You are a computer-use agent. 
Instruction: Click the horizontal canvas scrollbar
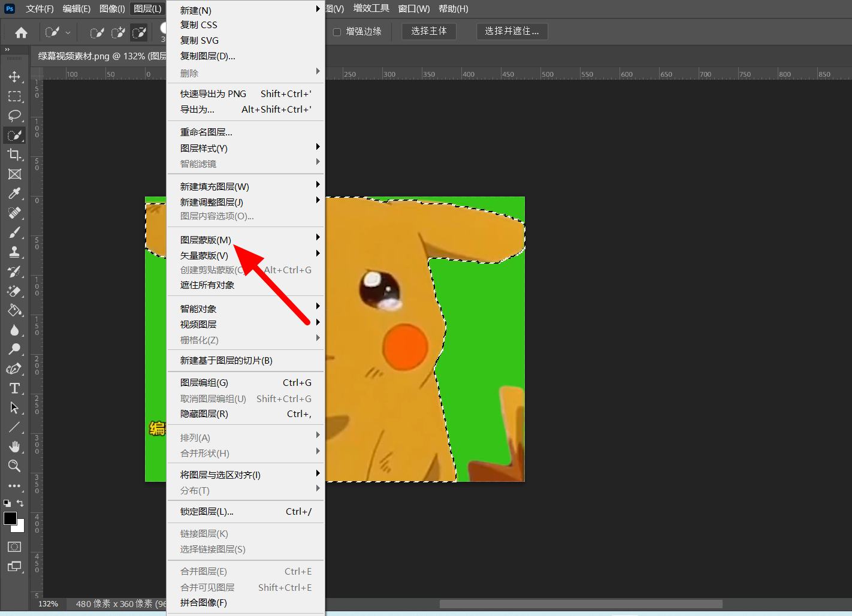click(581, 603)
